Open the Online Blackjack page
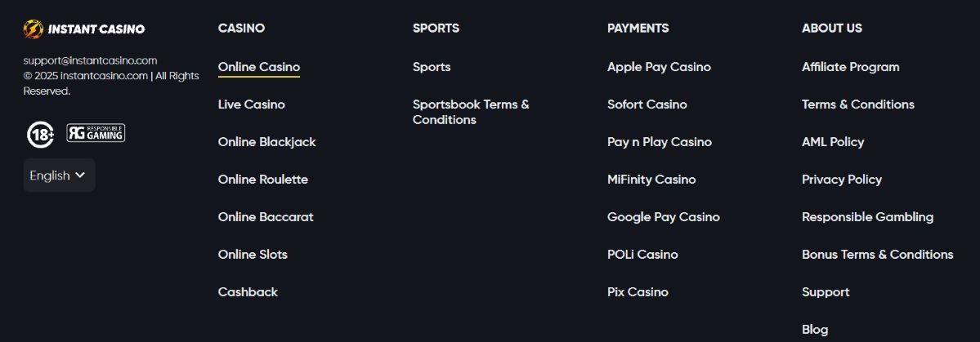Viewport: 980px width, 342px height. click(x=267, y=142)
